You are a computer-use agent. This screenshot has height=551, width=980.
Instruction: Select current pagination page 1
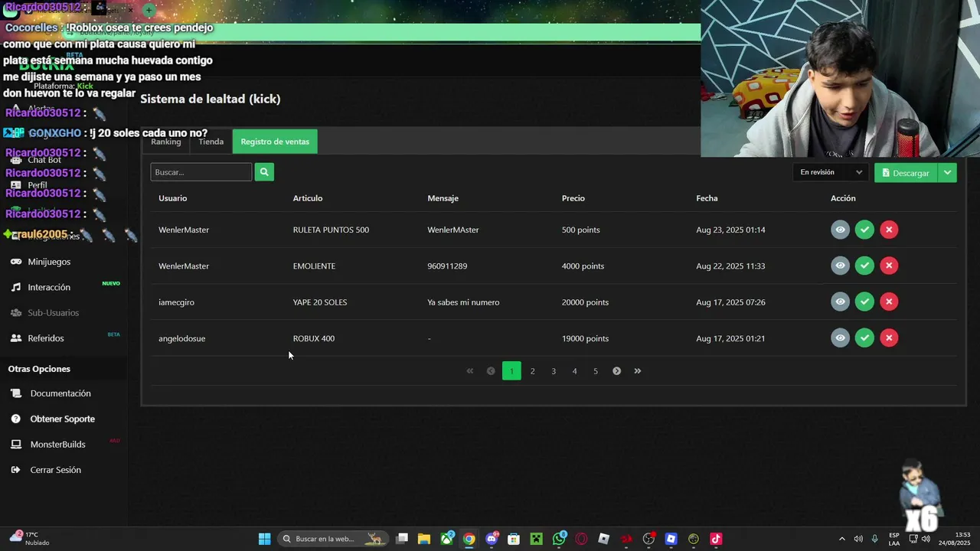[x=511, y=371]
